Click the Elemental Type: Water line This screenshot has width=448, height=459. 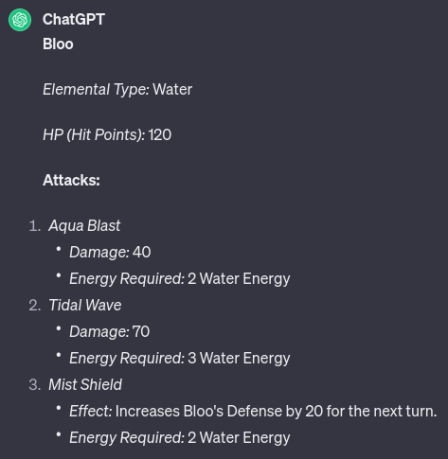(x=117, y=89)
